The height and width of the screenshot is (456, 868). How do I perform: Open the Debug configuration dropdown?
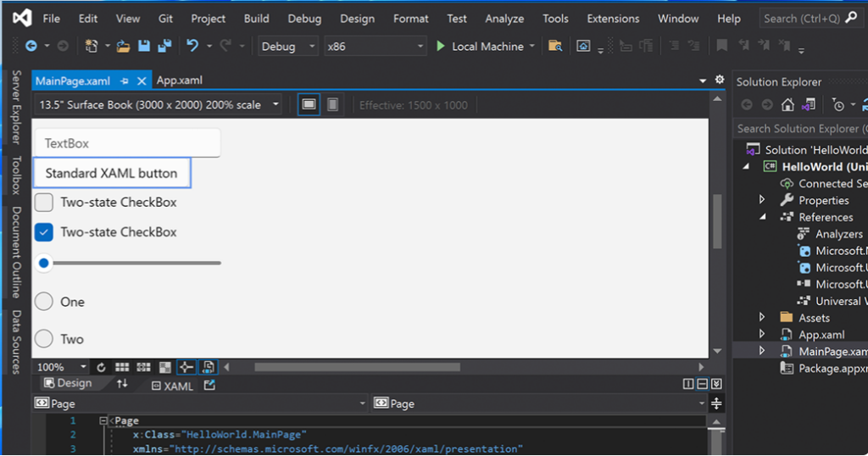pos(288,47)
